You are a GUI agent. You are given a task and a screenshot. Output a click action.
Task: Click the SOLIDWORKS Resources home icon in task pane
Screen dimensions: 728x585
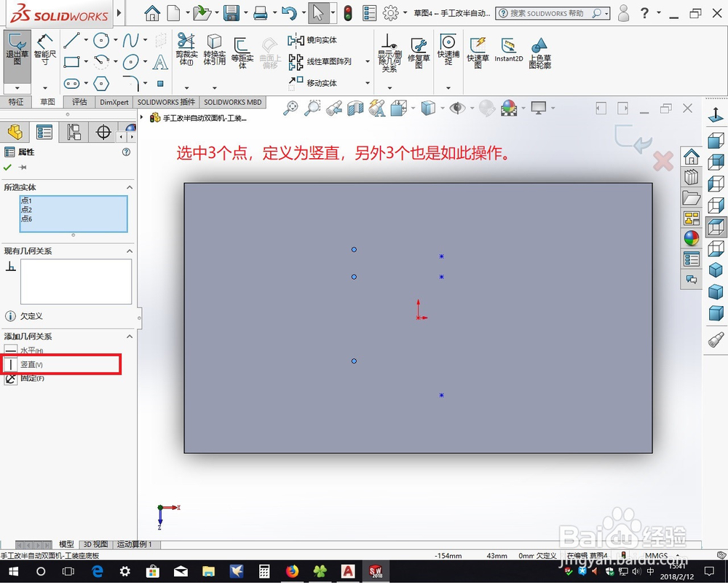click(x=692, y=157)
